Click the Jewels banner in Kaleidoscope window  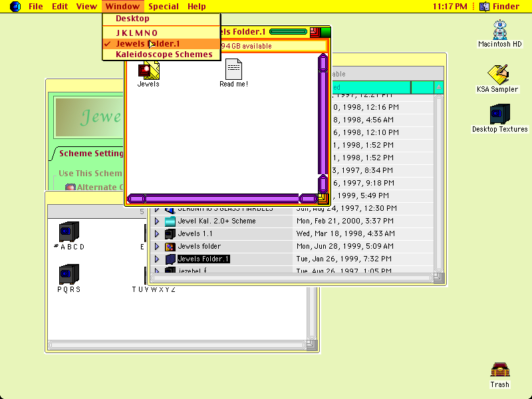click(89, 117)
